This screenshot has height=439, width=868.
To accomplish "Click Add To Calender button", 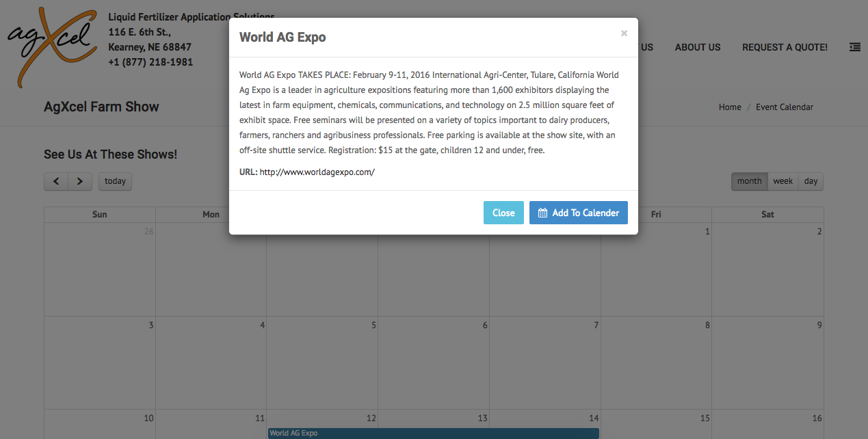I will pos(578,213).
